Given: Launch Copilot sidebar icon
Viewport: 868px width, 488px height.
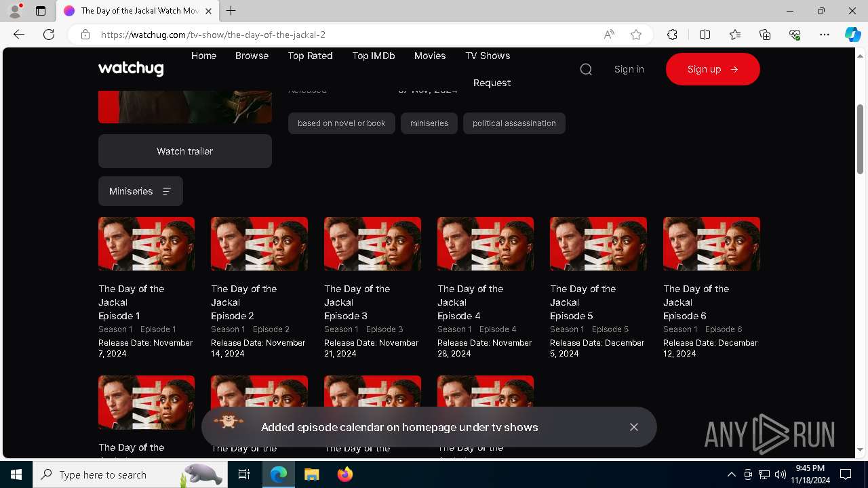Looking at the screenshot, I should tap(852, 35).
